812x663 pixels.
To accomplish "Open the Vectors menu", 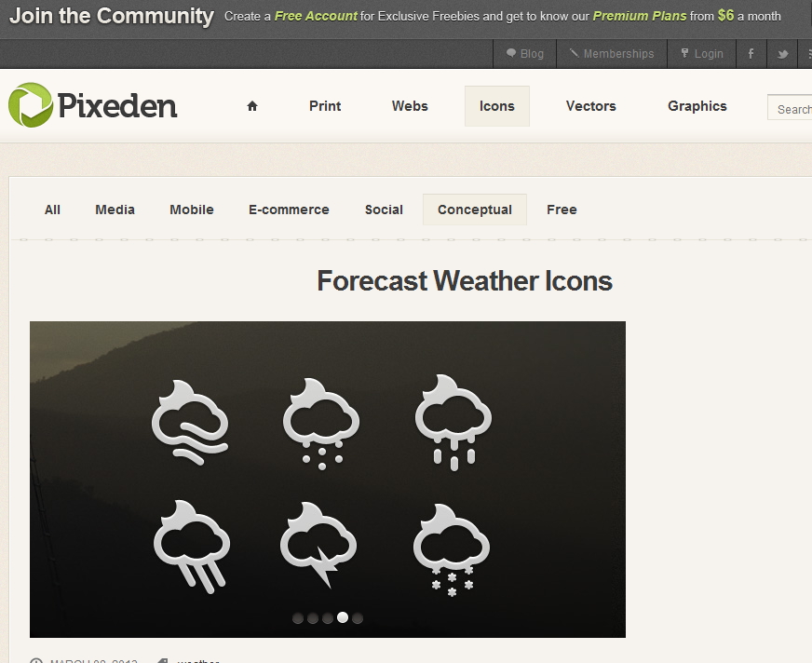I will [x=591, y=106].
